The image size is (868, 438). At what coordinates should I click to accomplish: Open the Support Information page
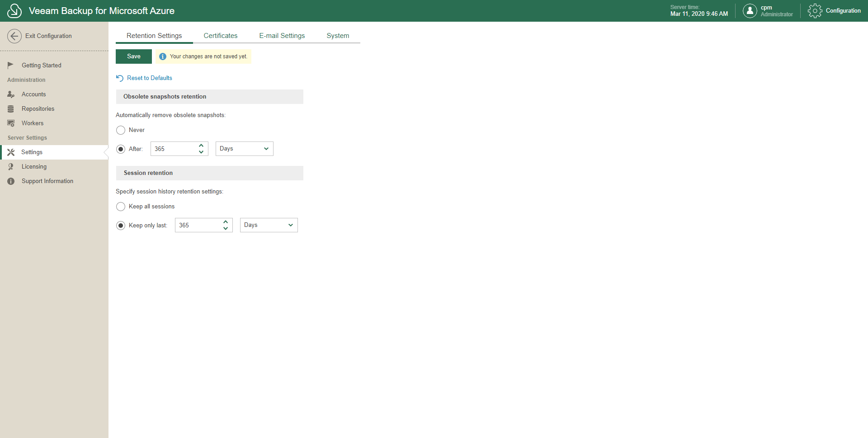coord(54,181)
